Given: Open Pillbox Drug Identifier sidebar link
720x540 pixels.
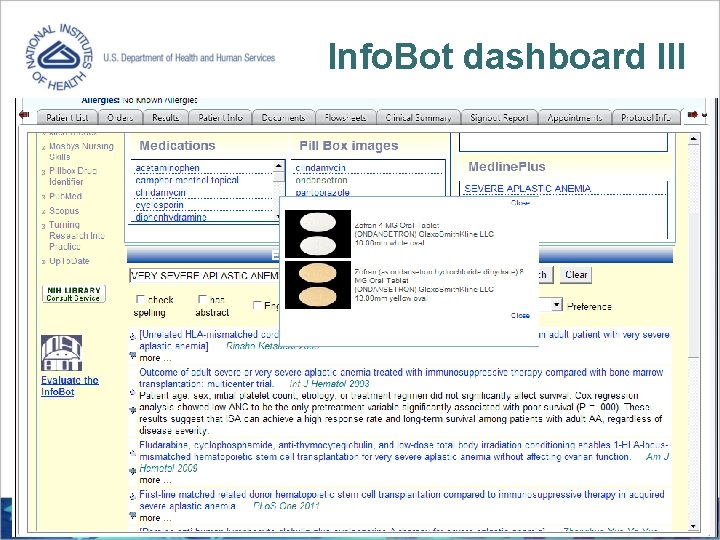Looking at the screenshot, I should click(x=73, y=176).
